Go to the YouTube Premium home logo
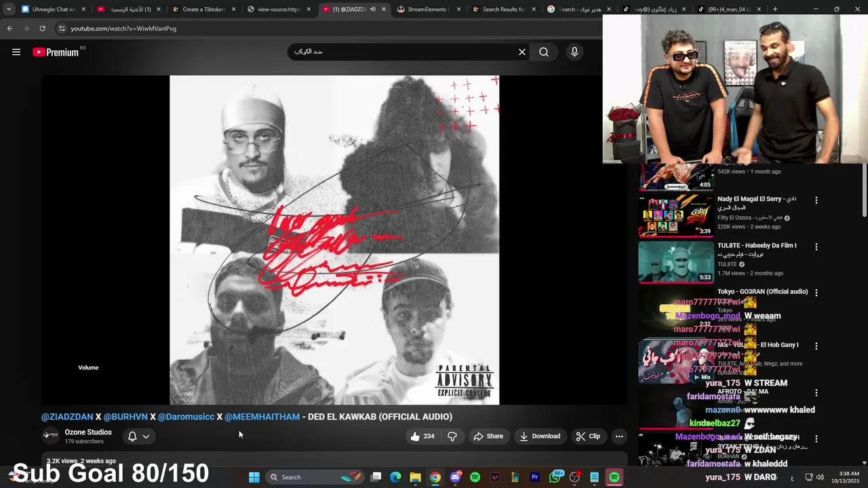 pyautogui.click(x=56, y=52)
